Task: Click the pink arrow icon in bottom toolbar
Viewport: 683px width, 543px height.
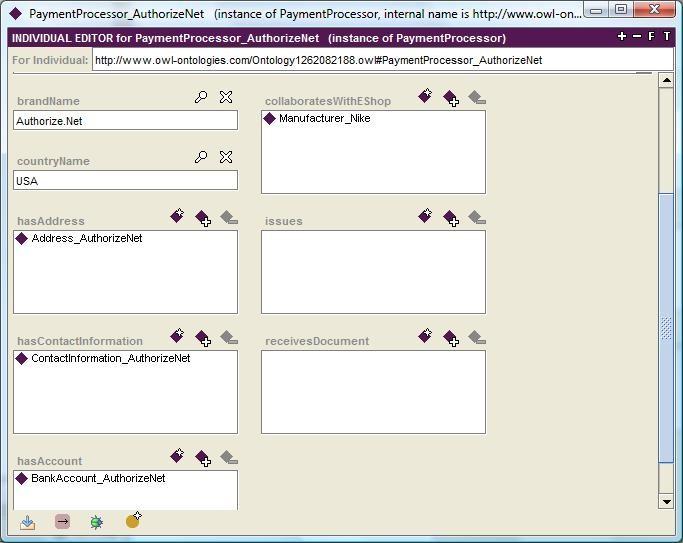Action: (62, 522)
